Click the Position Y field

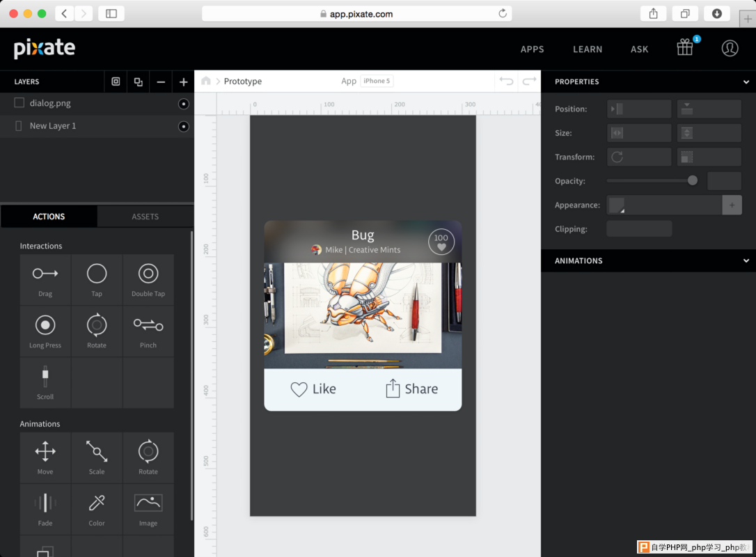click(709, 109)
